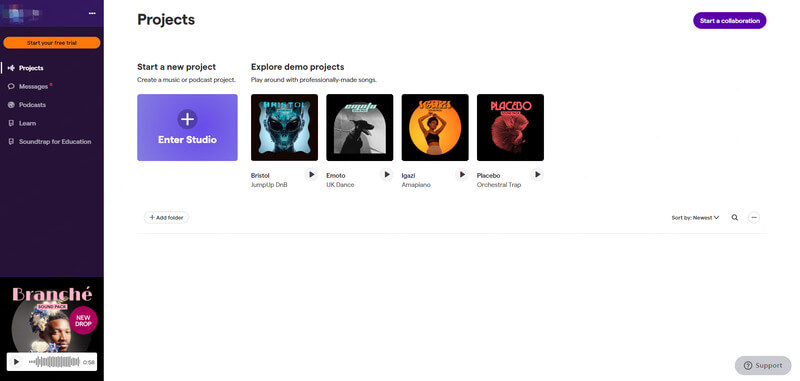800x381 pixels.
Task: Click Start your free trial button
Action: [x=52, y=43]
